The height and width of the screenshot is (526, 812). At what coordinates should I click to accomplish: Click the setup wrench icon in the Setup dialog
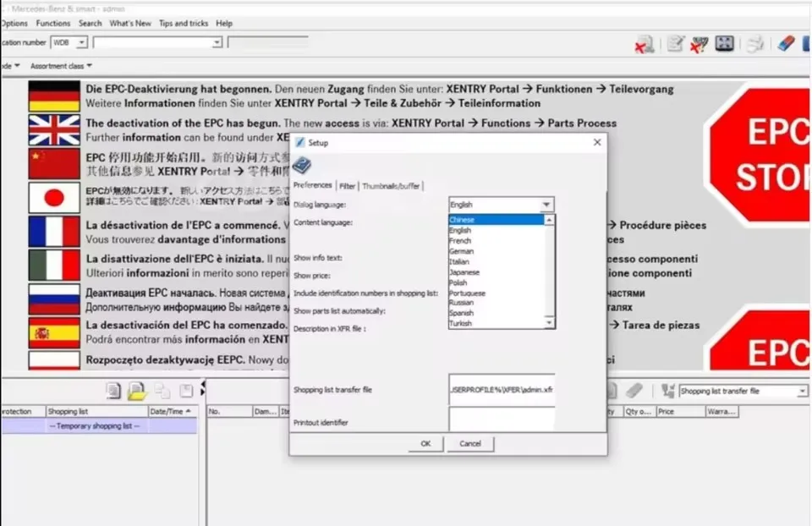[x=302, y=166]
